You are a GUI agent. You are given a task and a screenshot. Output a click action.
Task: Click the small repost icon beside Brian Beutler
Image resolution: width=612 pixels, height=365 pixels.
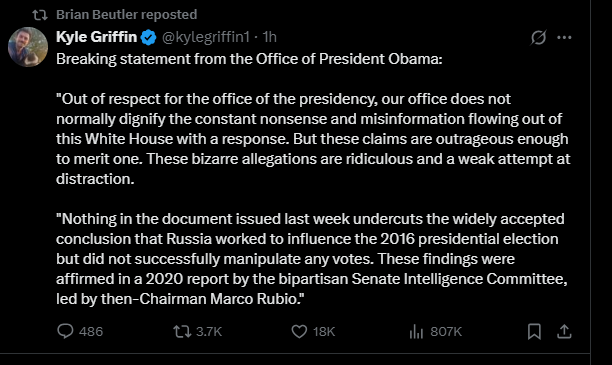(x=39, y=15)
